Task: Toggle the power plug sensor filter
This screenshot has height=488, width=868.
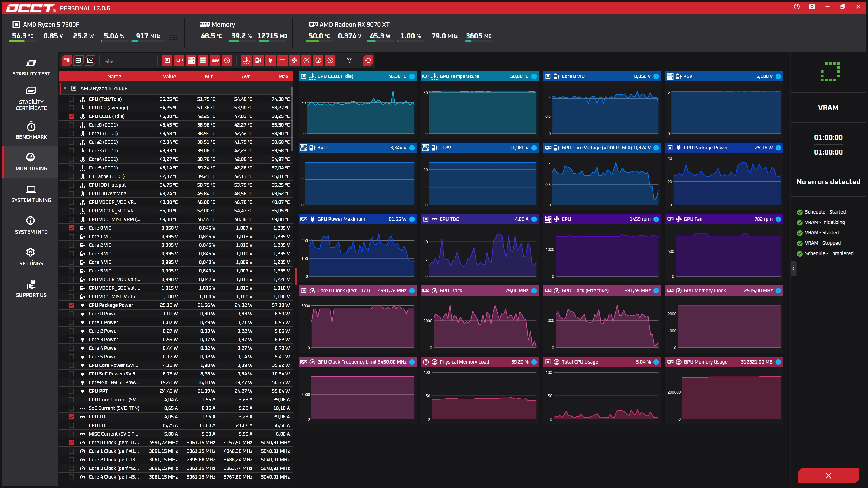Action: pyautogui.click(x=270, y=61)
